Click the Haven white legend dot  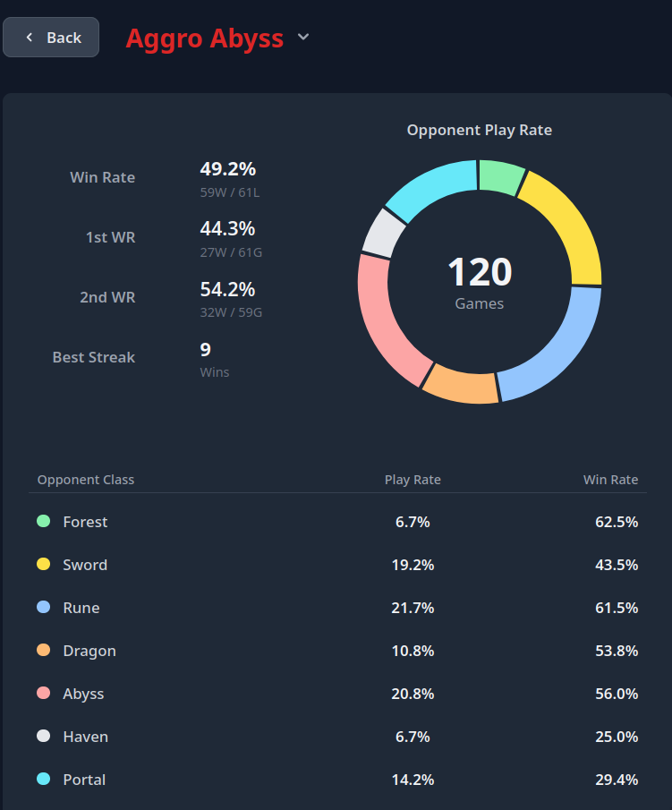coord(43,736)
